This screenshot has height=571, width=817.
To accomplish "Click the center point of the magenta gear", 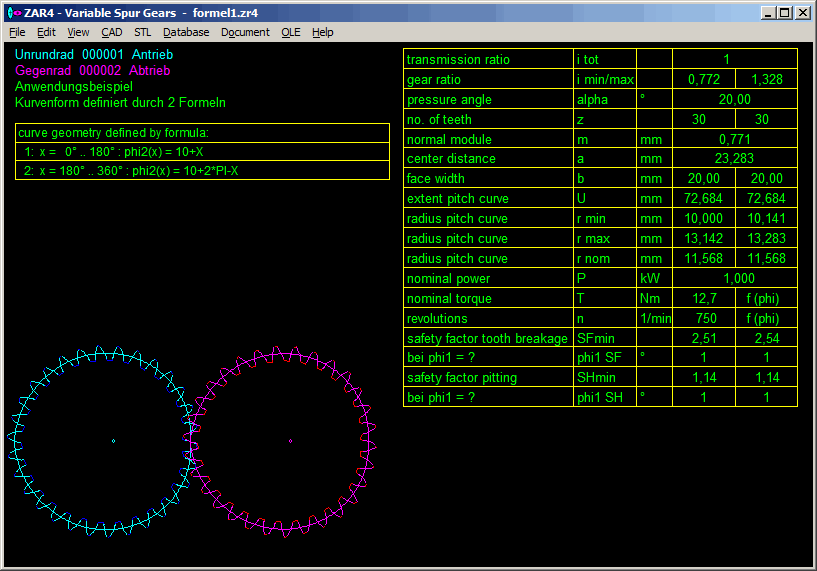I will click(290, 441).
